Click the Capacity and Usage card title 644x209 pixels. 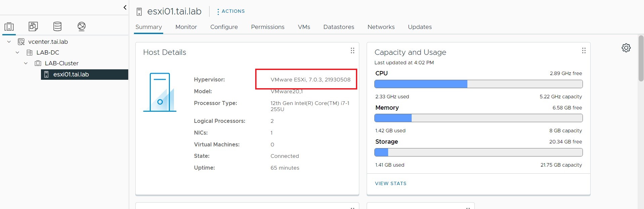click(x=410, y=53)
